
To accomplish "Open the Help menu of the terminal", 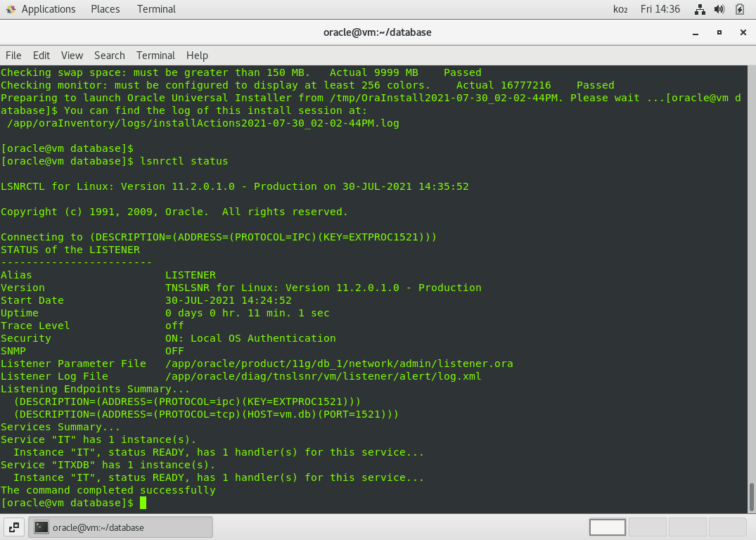I will [x=197, y=56].
